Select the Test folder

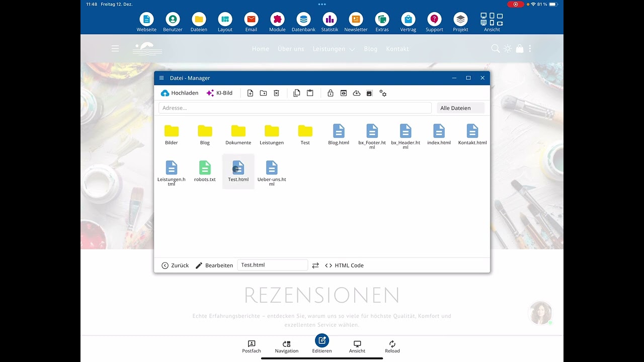[x=305, y=135]
